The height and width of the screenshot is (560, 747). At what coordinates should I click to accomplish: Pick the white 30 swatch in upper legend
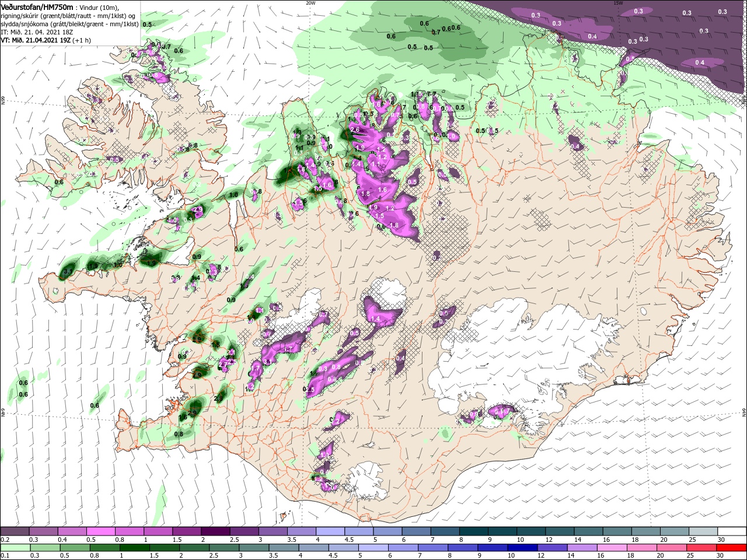click(732, 531)
